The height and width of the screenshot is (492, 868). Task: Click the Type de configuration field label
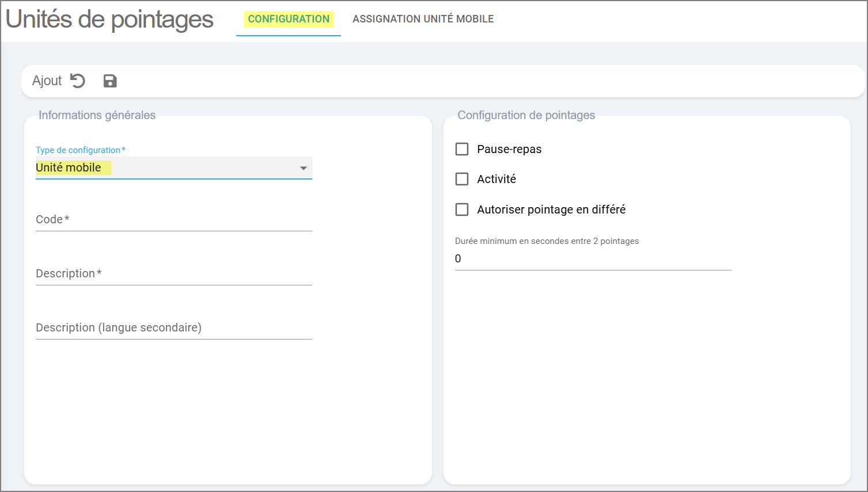coord(78,150)
